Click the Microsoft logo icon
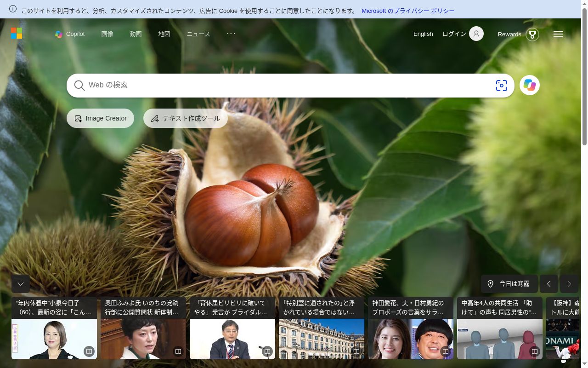588x368 pixels. (x=17, y=33)
